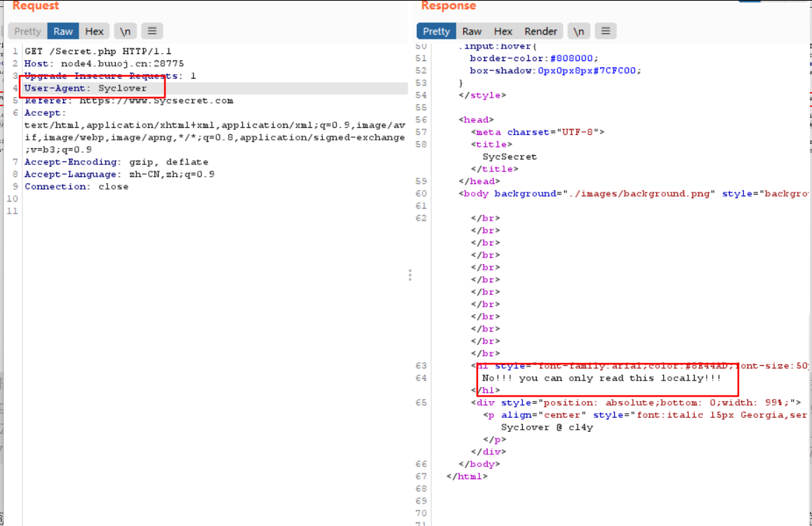This screenshot has height=526, width=812.
Task: Click the 'Connection: close' header line
Action: point(76,187)
